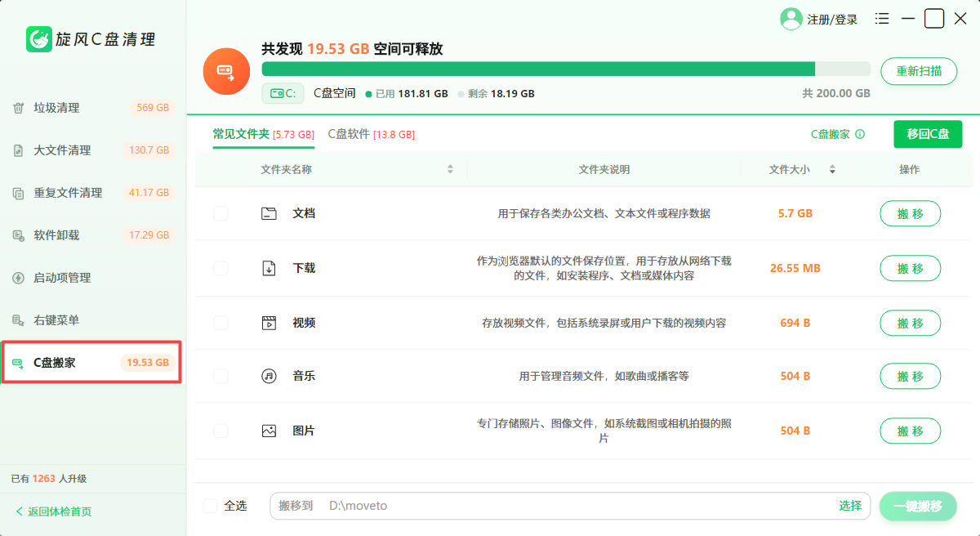Click the 选择 link in path field
The image size is (980, 536).
coord(850,506)
